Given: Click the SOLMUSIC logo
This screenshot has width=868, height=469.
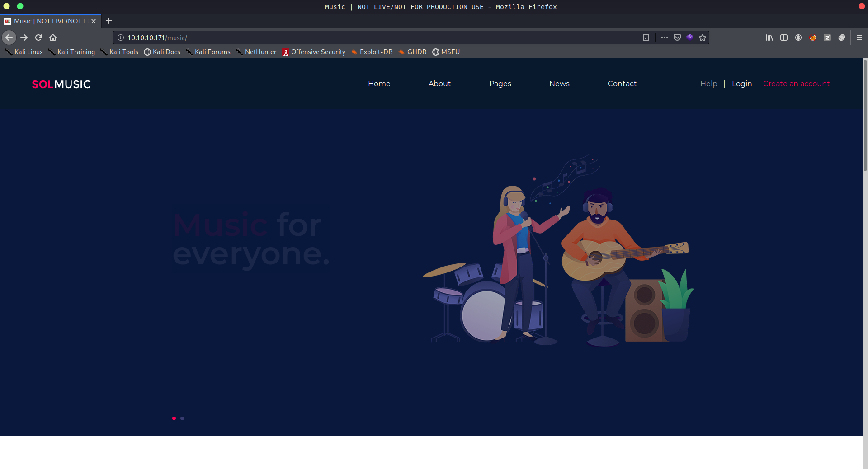Looking at the screenshot, I should tap(61, 84).
